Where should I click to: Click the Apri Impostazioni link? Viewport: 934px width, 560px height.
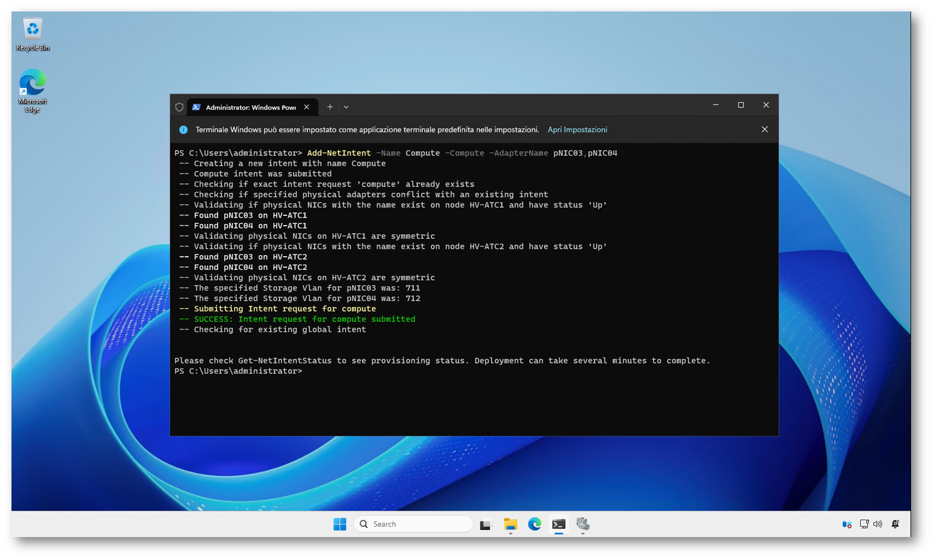tap(577, 129)
